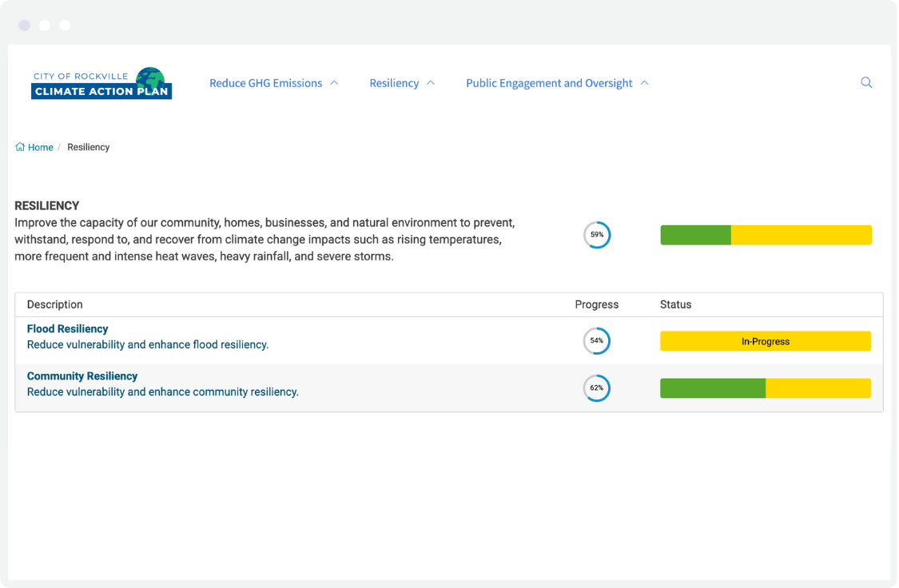Click the 54% Flood Resiliency progress circle
The width and height of the screenshot is (899, 588).
pyautogui.click(x=597, y=340)
